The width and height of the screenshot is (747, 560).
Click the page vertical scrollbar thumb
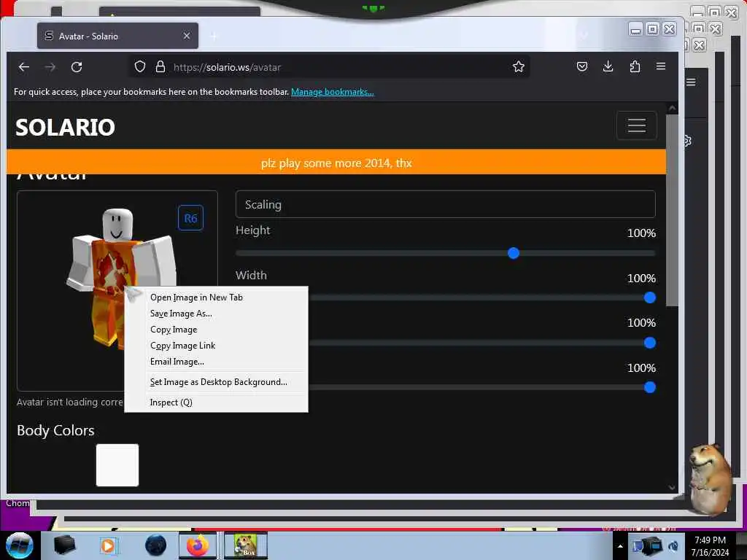pos(672,209)
